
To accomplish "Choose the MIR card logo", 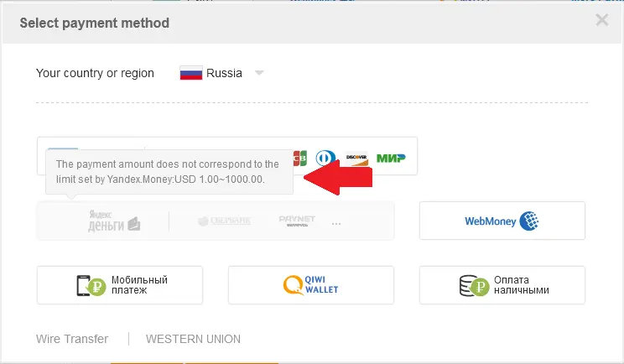I will click(391, 158).
